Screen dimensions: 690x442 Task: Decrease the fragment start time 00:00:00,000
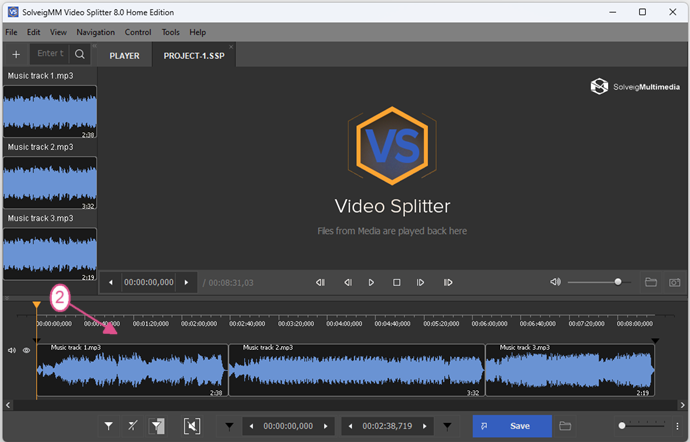coord(251,426)
